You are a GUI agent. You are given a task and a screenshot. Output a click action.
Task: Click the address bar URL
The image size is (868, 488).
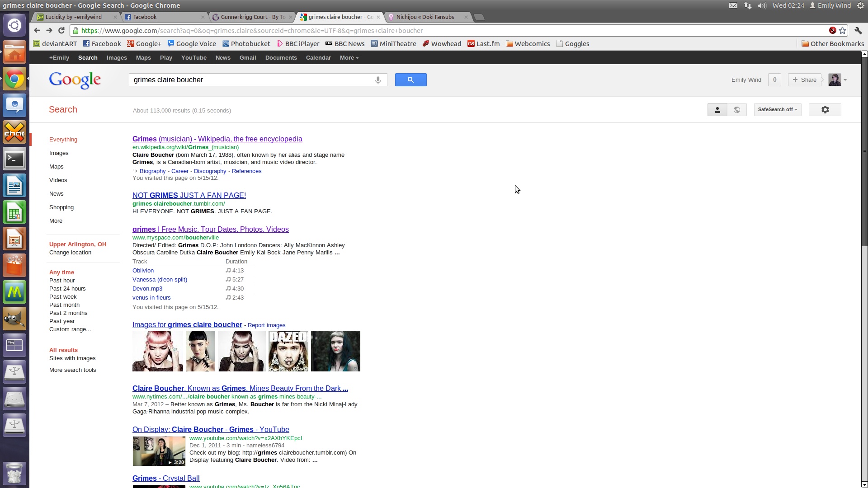pyautogui.click(x=252, y=31)
